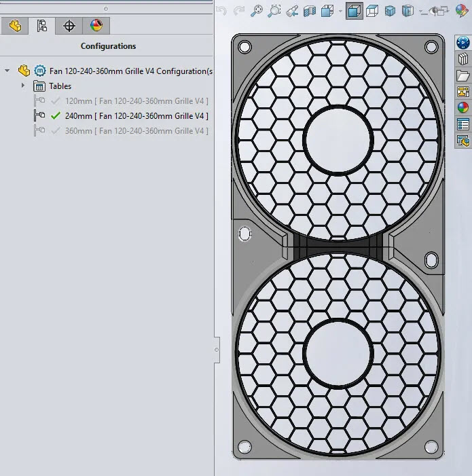Select the Zoom to Area tool
Image resolution: width=472 pixels, height=476 pixels.
274,10
